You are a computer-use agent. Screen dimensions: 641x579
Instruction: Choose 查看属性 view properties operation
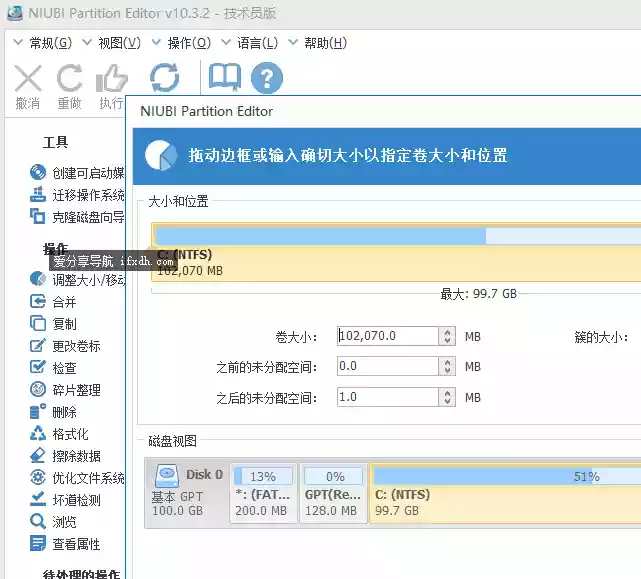[65, 544]
